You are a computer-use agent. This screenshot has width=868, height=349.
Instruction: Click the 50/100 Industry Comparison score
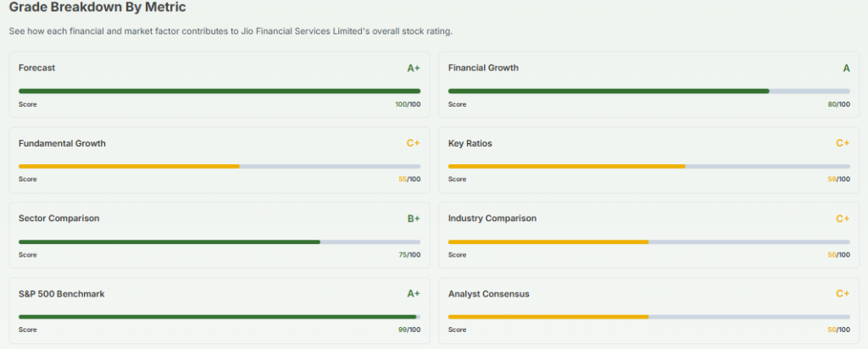pos(839,255)
